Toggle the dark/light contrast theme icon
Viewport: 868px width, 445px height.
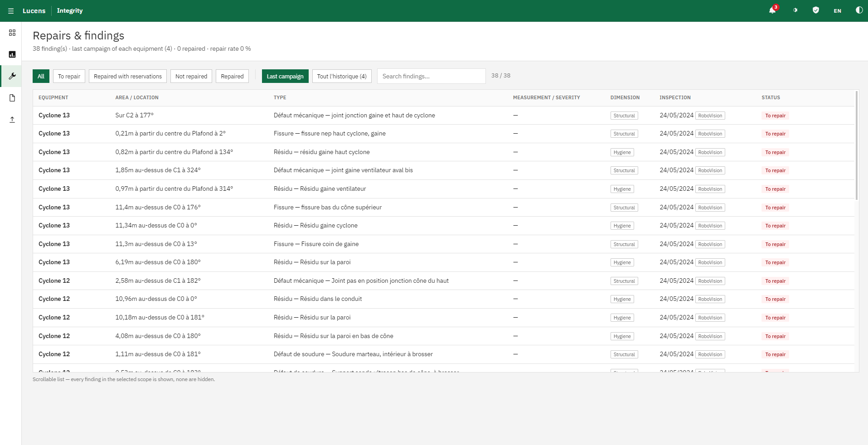(859, 10)
